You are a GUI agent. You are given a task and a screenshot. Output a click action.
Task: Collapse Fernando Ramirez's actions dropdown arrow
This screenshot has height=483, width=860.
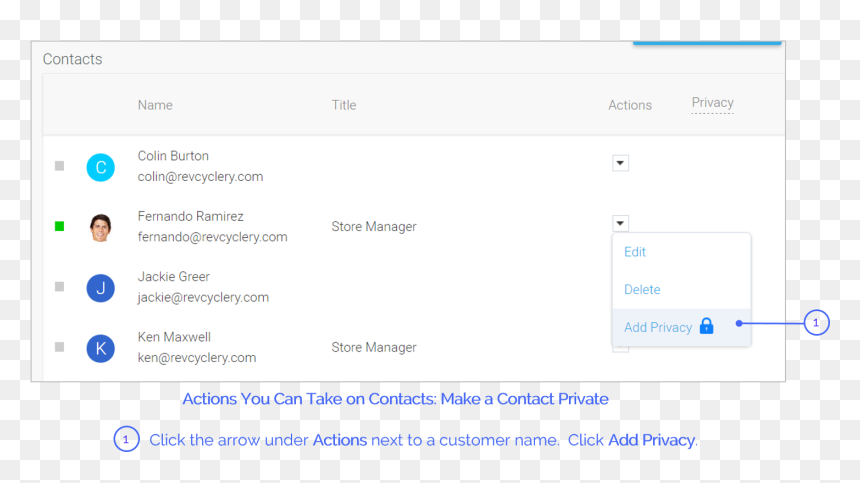620,224
